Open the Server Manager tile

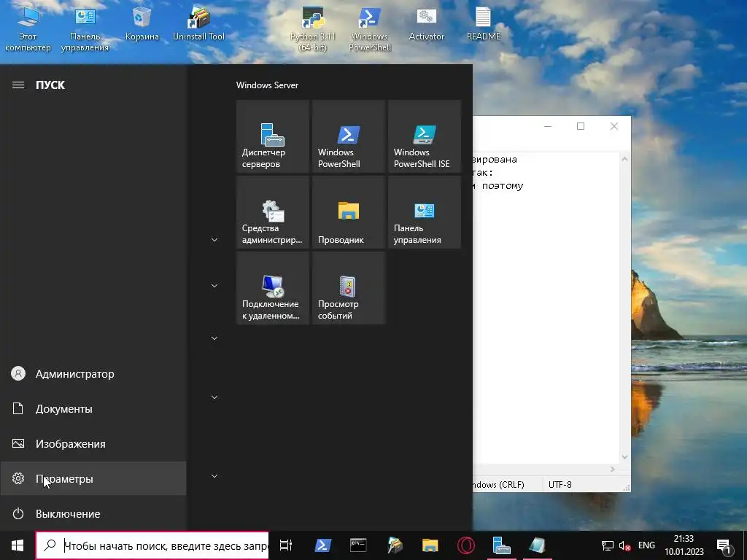point(273,136)
